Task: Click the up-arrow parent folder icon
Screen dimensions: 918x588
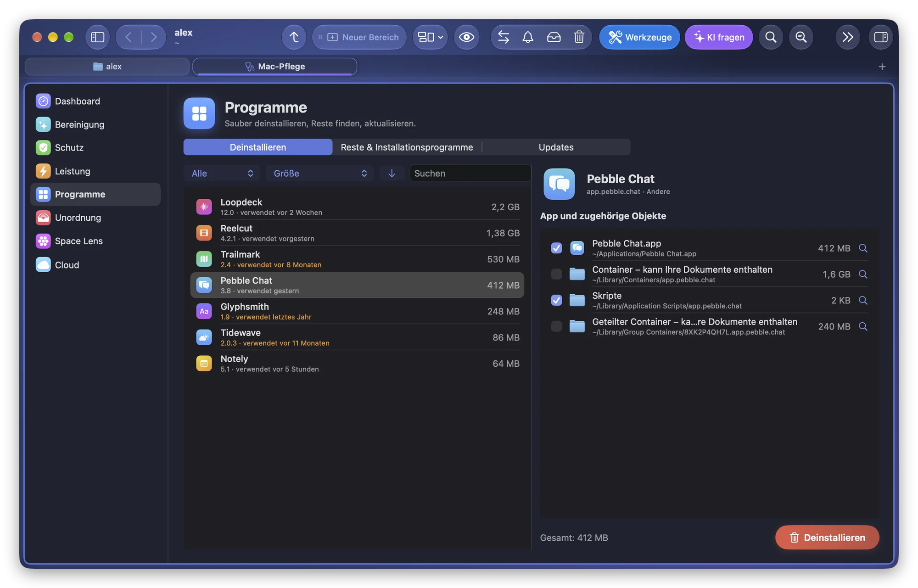Action: click(x=294, y=37)
